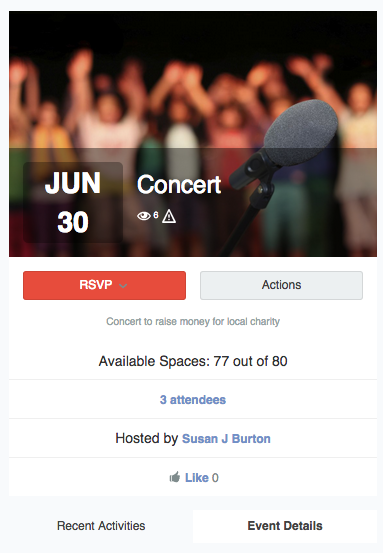Click the like count 0
The image size is (383, 553).
215,478
